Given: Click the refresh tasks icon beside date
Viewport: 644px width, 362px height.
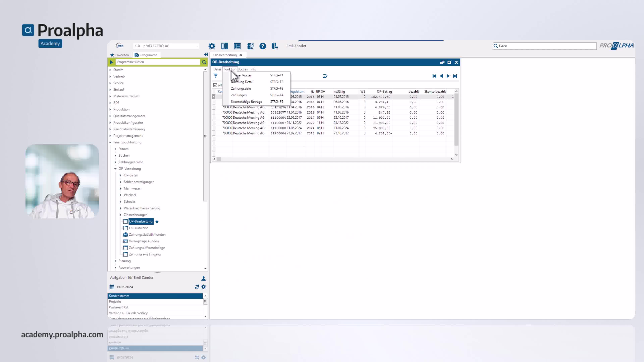Looking at the screenshot, I should point(197,287).
